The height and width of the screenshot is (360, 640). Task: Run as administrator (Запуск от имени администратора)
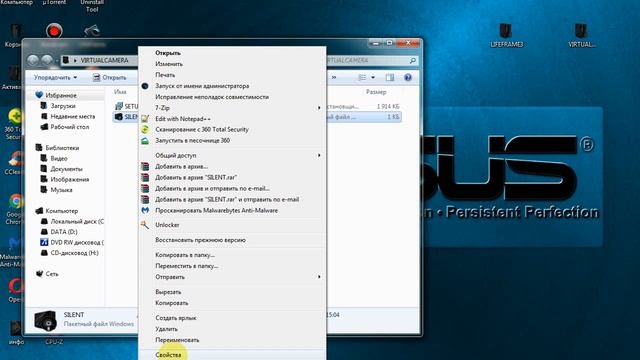pyautogui.click(x=202, y=86)
